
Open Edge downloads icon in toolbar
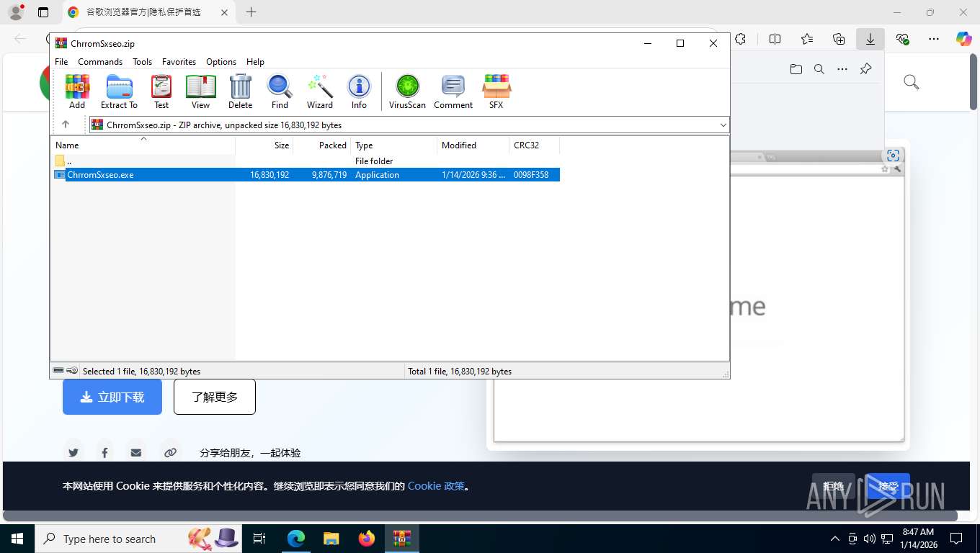point(870,39)
